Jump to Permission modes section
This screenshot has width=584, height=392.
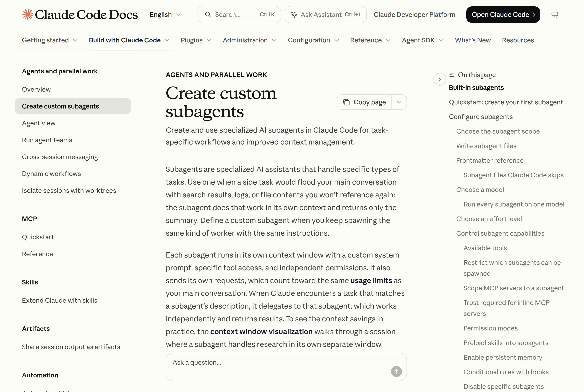tap(490, 328)
